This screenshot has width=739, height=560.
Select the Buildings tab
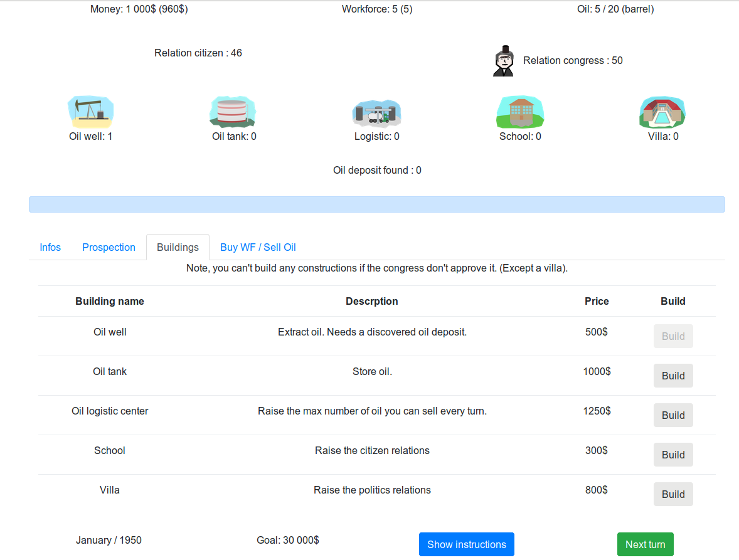pos(178,247)
